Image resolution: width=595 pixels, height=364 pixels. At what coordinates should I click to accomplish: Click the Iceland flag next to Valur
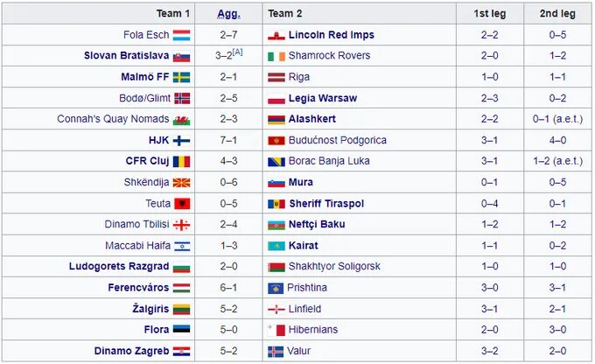click(276, 351)
